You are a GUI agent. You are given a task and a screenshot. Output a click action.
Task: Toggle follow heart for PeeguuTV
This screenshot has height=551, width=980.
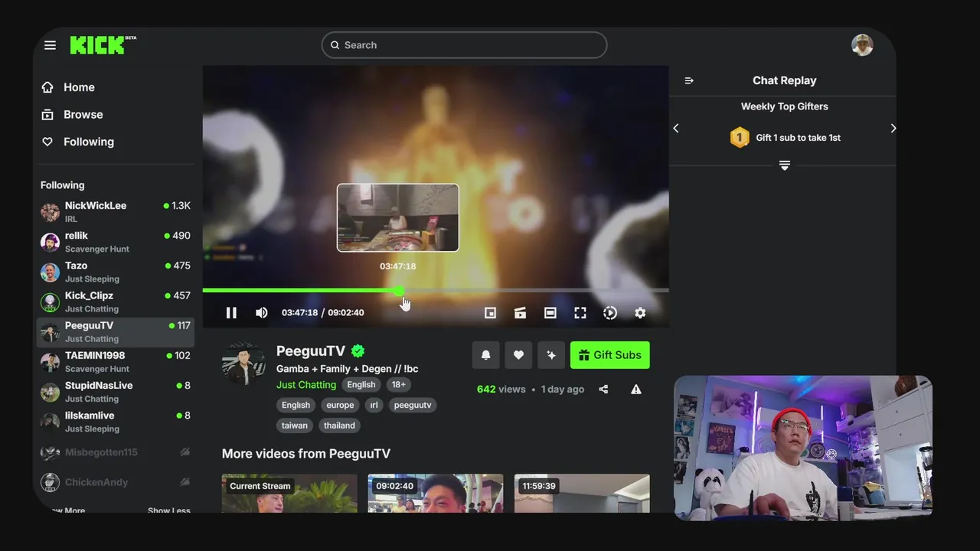coord(518,355)
